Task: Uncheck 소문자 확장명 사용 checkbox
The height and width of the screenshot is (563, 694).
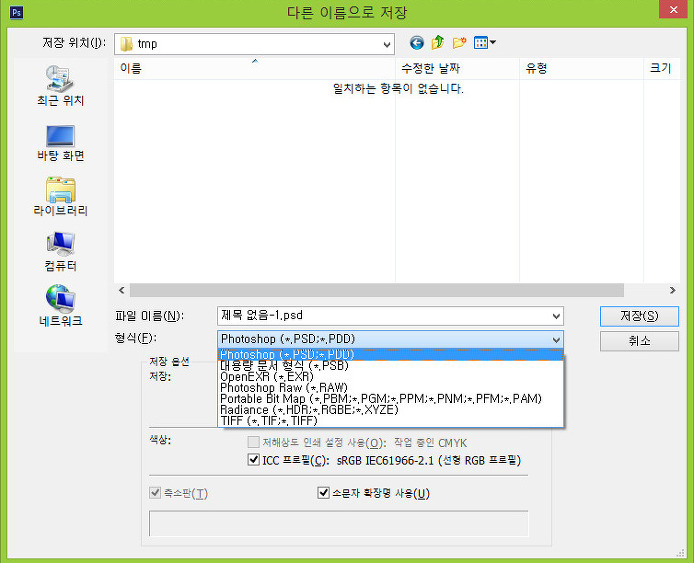Action: [324, 493]
